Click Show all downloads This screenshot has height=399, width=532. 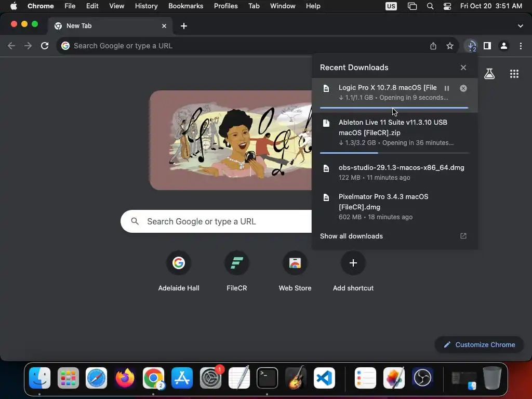point(351,236)
